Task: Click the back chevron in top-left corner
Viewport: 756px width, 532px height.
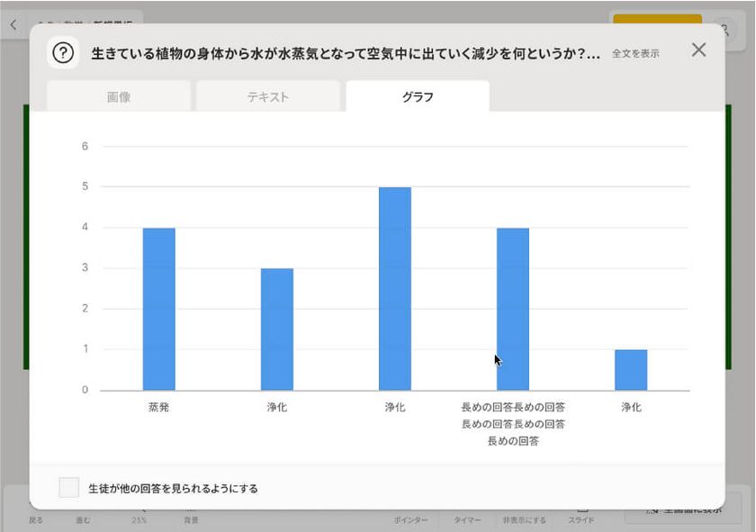Action: coord(13,25)
